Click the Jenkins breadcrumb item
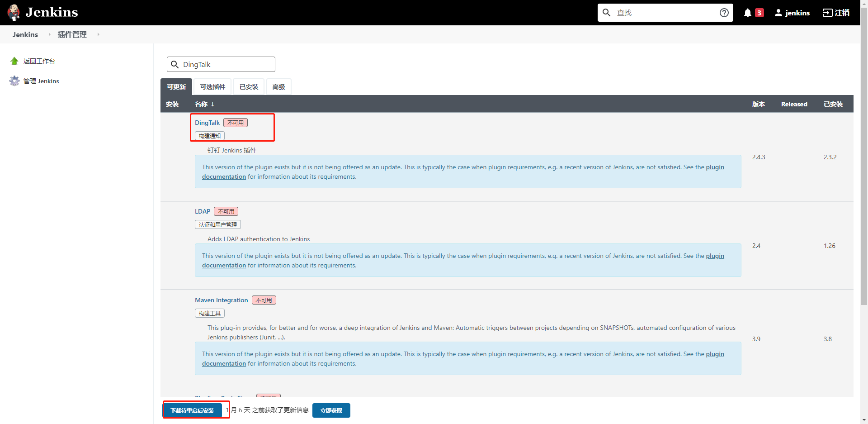Image resolution: width=868 pixels, height=424 pixels. coord(25,34)
